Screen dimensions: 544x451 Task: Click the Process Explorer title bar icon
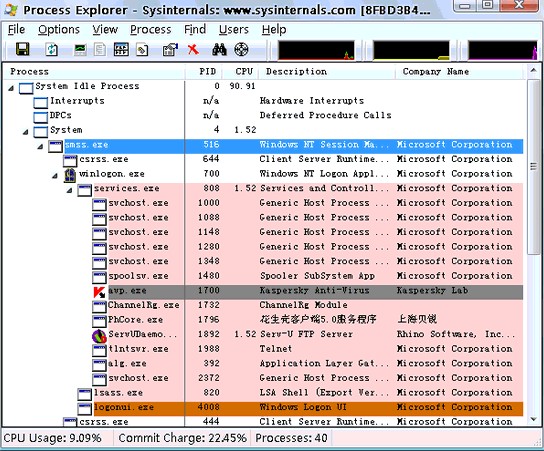(11, 10)
